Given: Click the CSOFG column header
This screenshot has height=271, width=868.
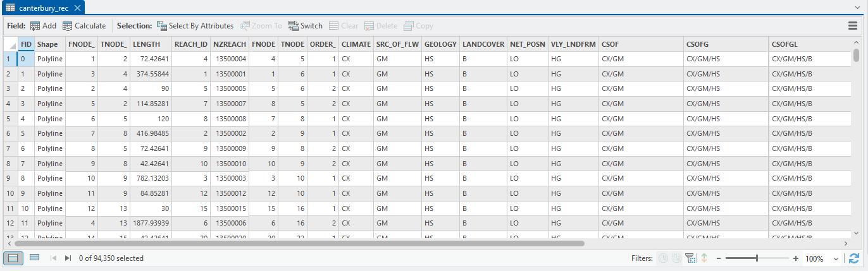Looking at the screenshot, I should pyautogui.click(x=726, y=44).
